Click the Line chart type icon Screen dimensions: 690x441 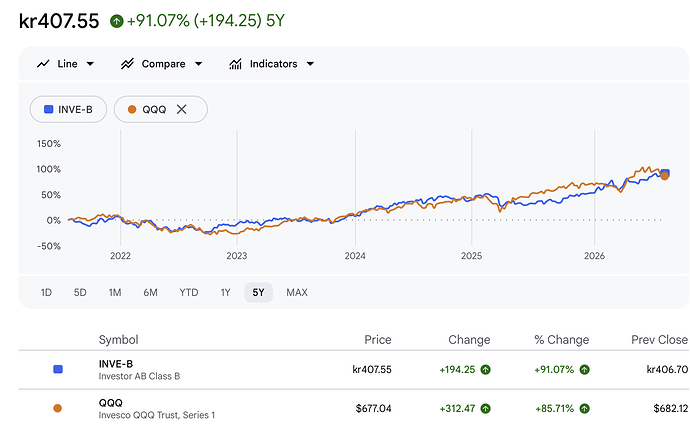click(x=43, y=64)
